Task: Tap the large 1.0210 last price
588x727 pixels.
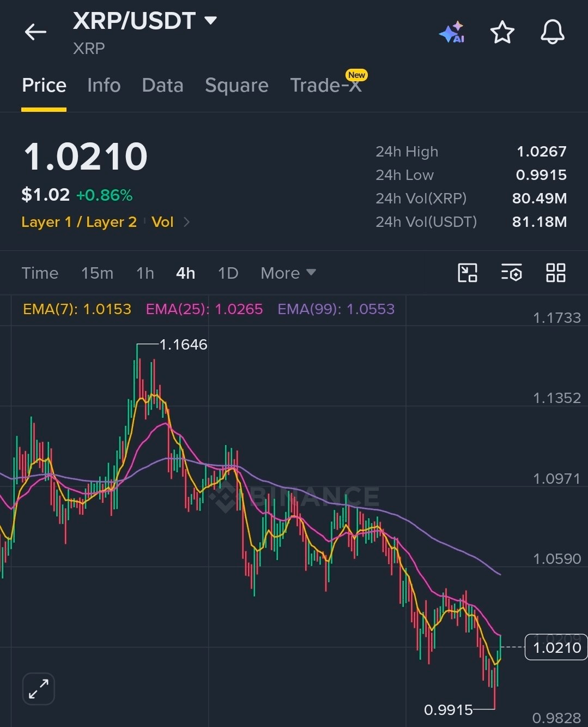Action: click(x=86, y=157)
